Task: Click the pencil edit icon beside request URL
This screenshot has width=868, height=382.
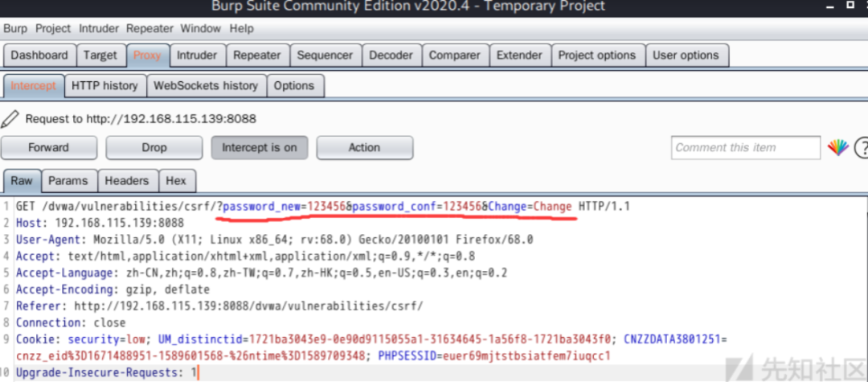Action: click(x=10, y=119)
